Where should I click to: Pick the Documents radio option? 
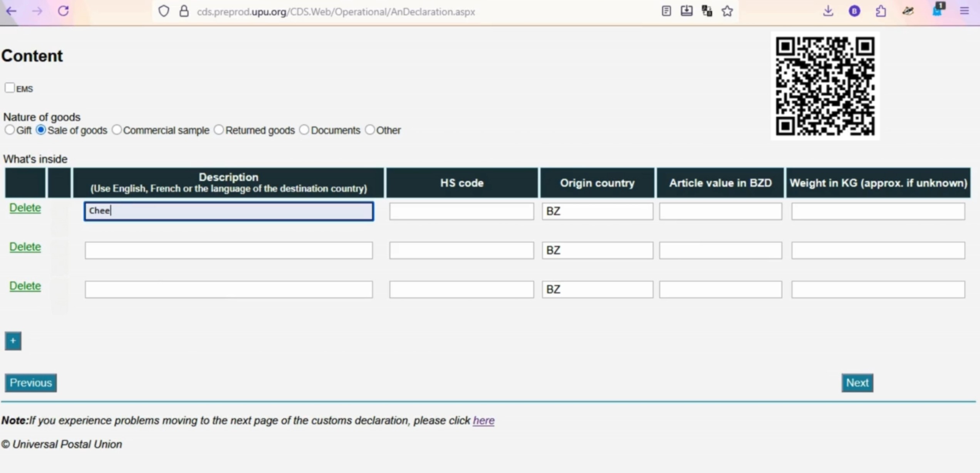[304, 130]
